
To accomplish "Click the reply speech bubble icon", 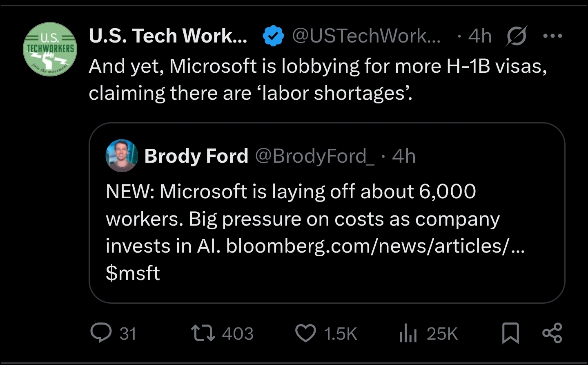I will [101, 333].
